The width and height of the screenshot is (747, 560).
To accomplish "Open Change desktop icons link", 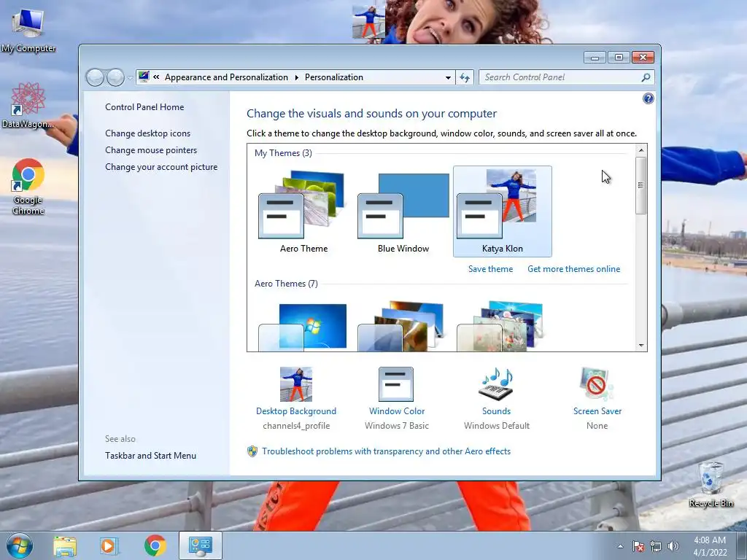I will coord(147,133).
